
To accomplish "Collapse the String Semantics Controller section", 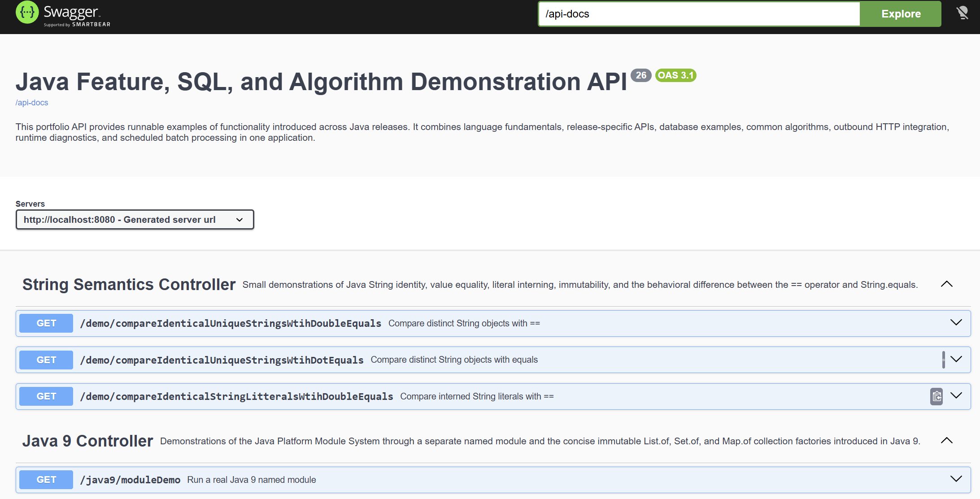I will (946, 284).
